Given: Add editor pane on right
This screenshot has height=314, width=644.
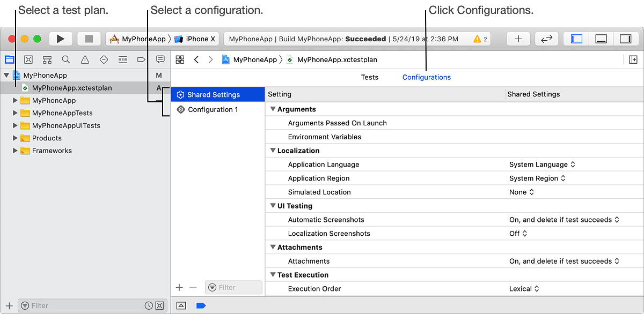Looking at the screenshot, I should pos(633,59).
